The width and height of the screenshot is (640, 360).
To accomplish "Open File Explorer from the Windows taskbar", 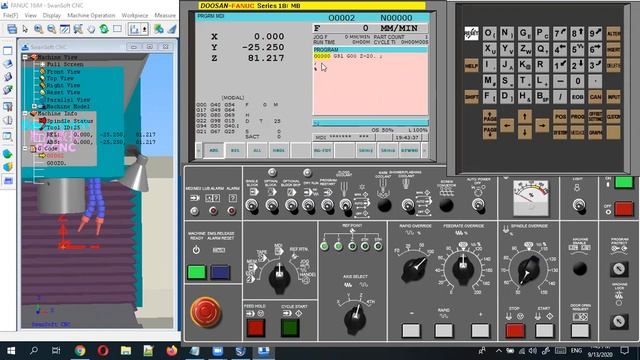I will [x=126, y=351].
